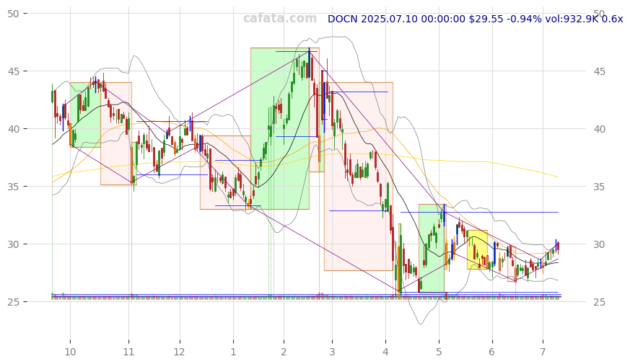This screenshot has height=364, width=630.
Task: Click the month 4 x-axis label
Action: 385,352
